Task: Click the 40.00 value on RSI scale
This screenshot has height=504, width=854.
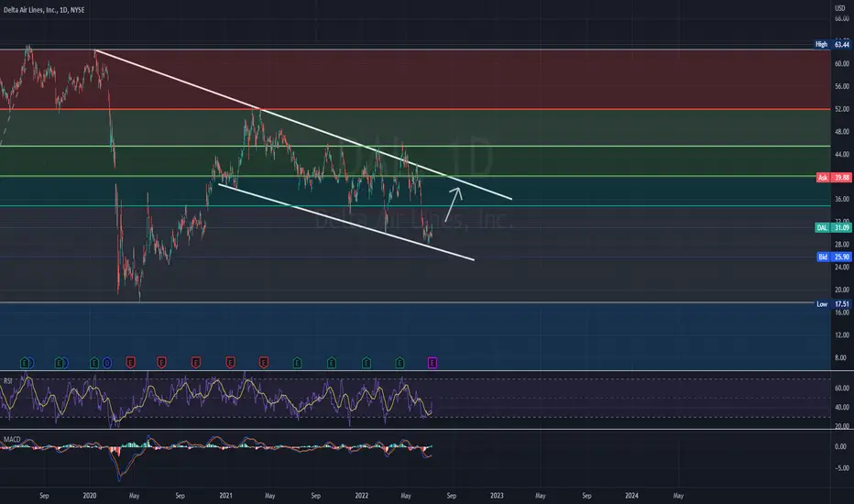Action: (x=842, y=407)
